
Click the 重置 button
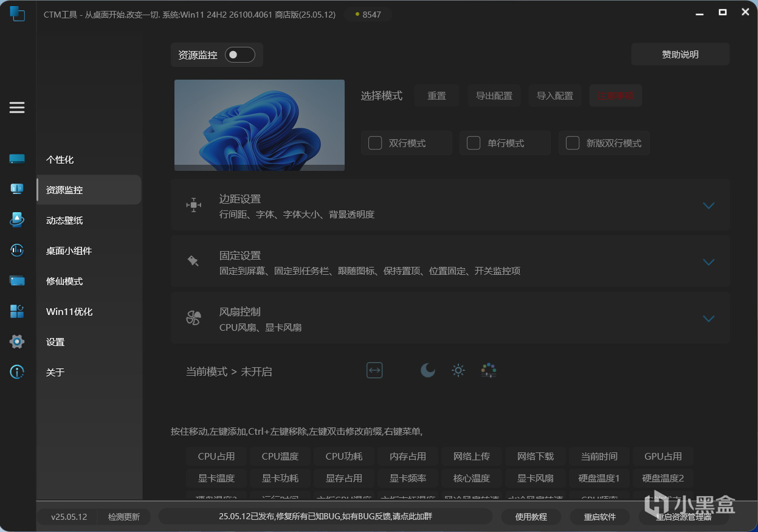click(436, 95)
